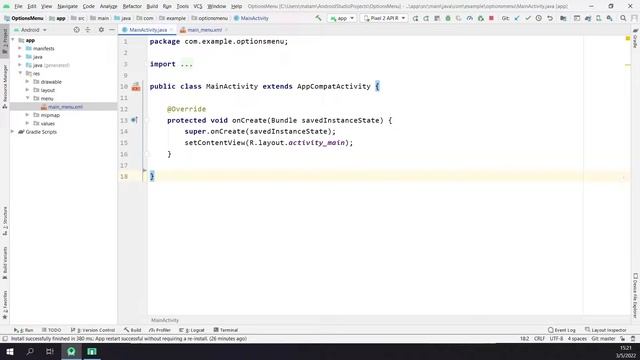Click Git: master branch in status bar
The image size is (640, 360).
[x=603, y=339]
